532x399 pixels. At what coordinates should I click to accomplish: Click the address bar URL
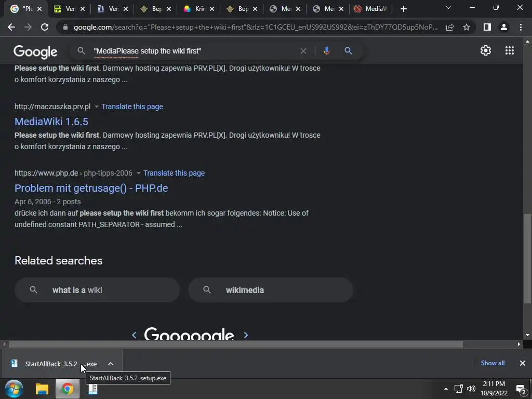pyautogui.click(x=256, y=27)
